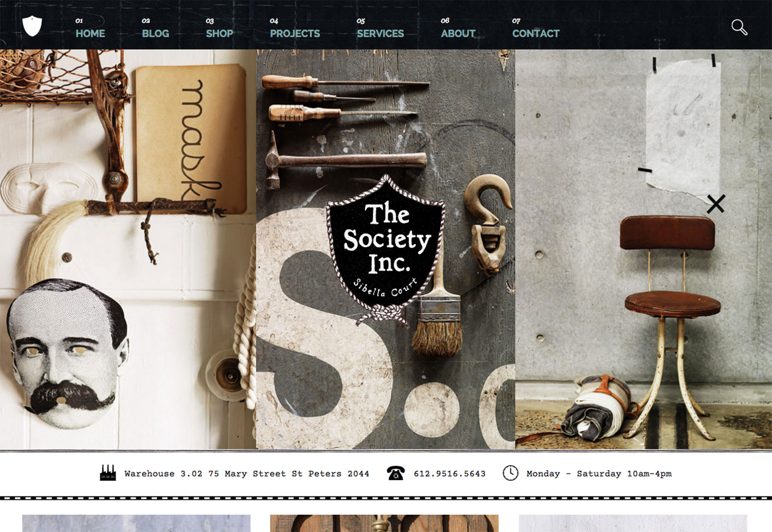The width and height of the screenshot is (772, 532).
Task: Open the CONTACT menu item
Action: tap(536, 33)
